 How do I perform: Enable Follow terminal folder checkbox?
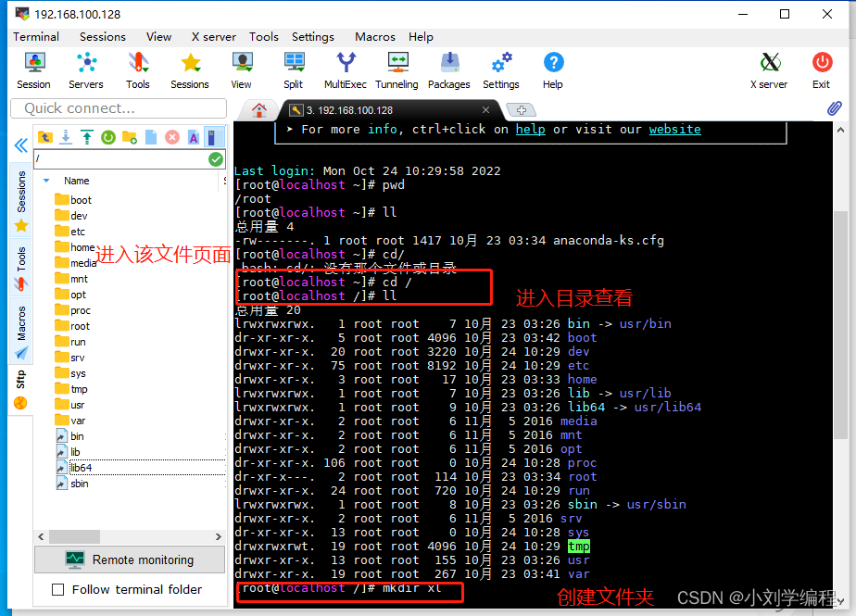57,590
